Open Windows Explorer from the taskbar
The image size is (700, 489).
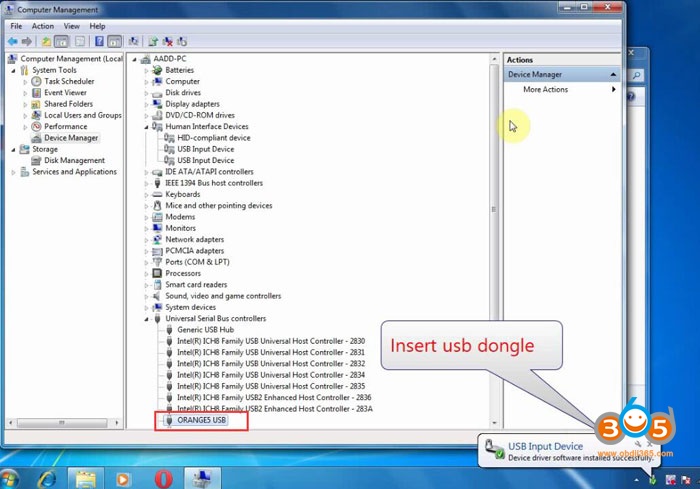86,479
